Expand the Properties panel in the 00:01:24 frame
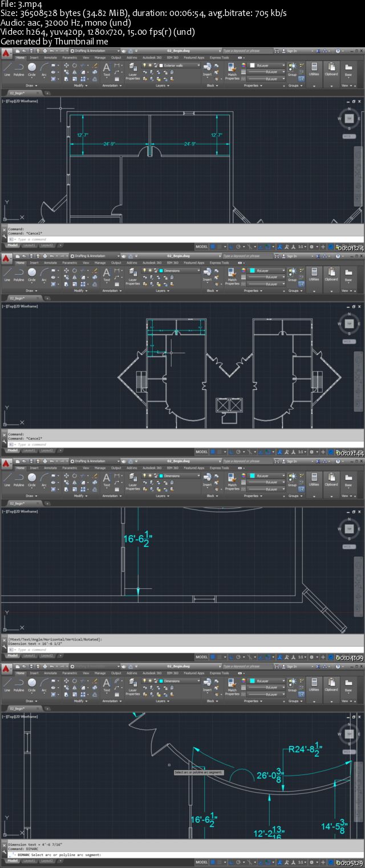Image resolution: width=365 pixels, height=868 pixels. 252,85
